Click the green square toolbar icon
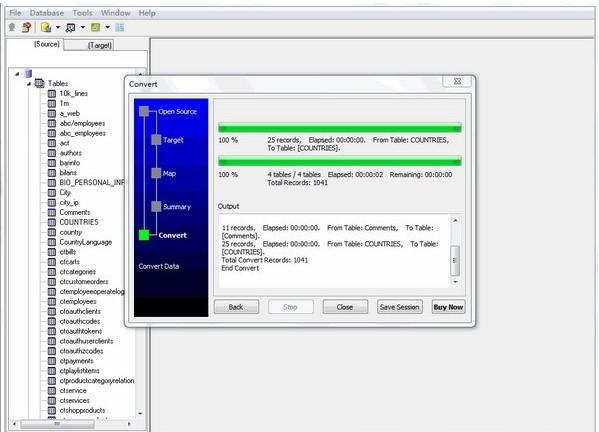The height and width of the screenshot is (432, 599). 96,27
